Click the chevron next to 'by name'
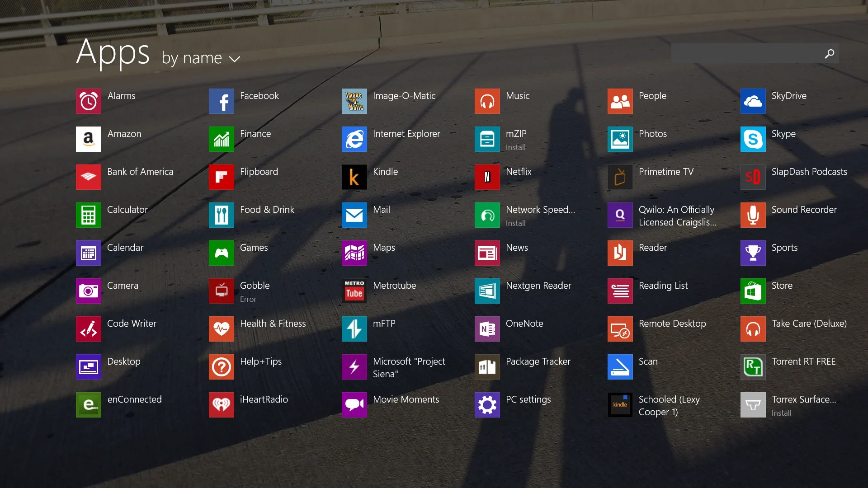This screenshot has width=868, height=488. pyautogui.click(x=234, y=59)
